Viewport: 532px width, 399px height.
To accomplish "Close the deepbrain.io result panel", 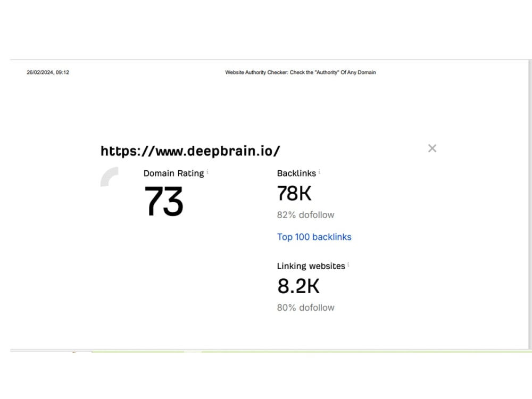I will pos(432,148).
